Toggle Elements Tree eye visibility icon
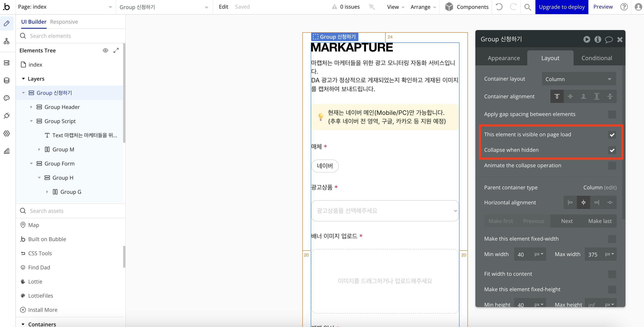644x327 pixels. coord(105,50)
